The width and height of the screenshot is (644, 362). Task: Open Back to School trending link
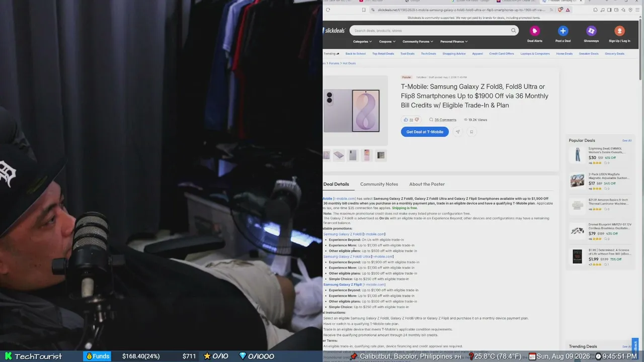point(356,53)
